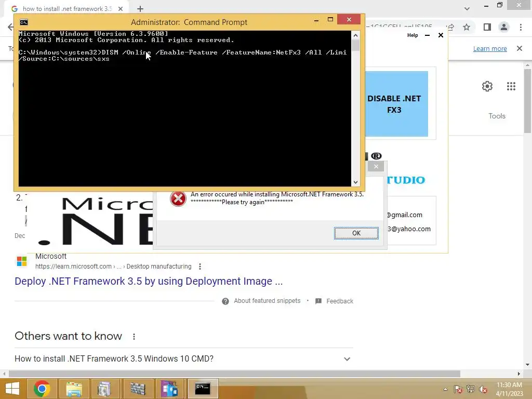Open the Google apps grid icon
The height and width of the screenshot is (399, 532).
[511, 86]
